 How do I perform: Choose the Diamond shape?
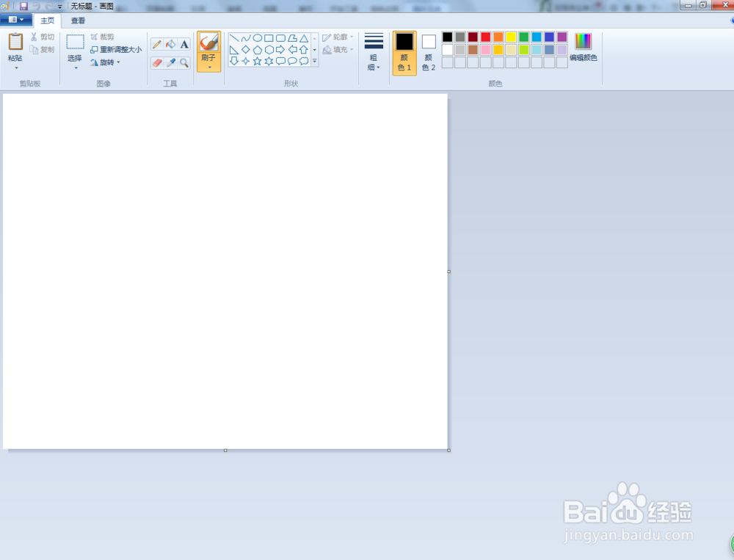246,50
